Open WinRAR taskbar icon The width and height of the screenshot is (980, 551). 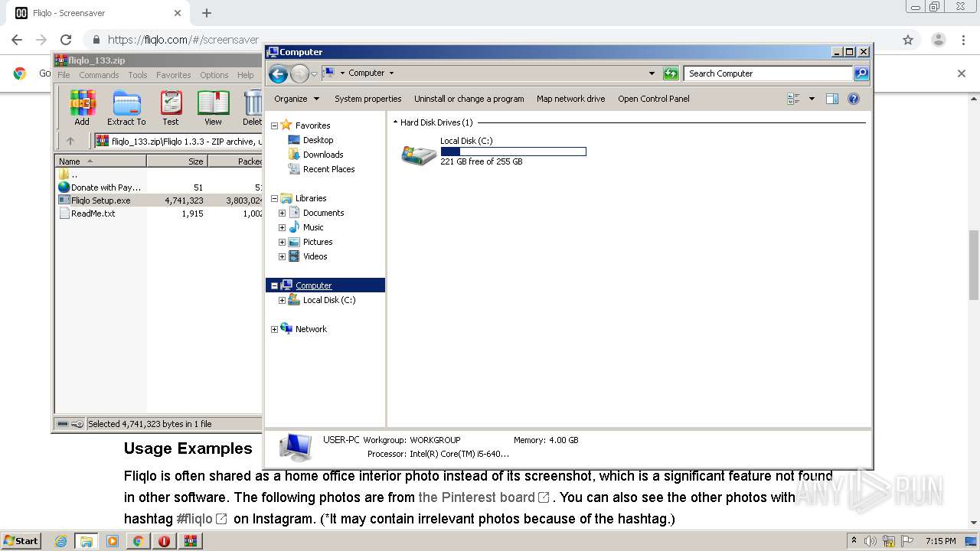tap(190, 541)
